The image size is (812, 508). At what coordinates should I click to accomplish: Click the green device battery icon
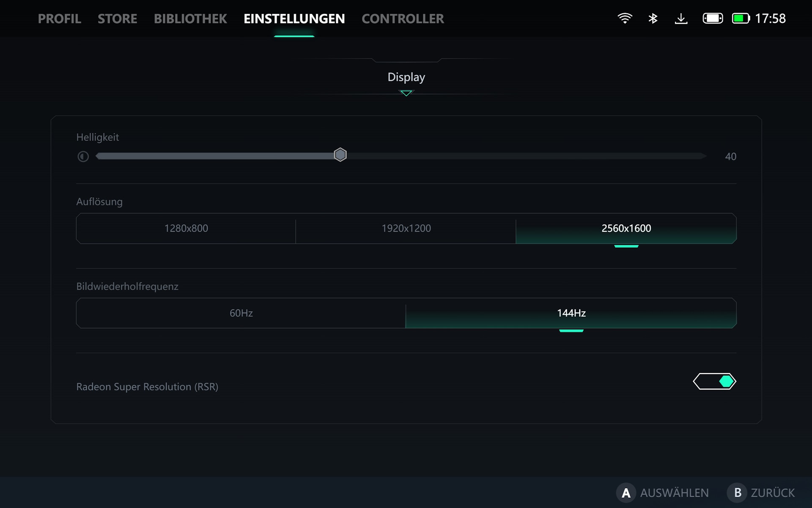click(741, 19)
